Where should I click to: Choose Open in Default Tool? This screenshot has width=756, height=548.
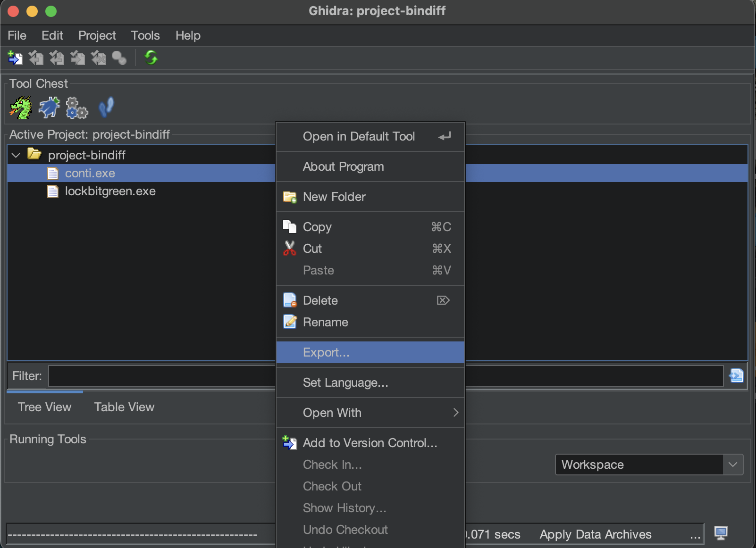click(x=370, y=136)
